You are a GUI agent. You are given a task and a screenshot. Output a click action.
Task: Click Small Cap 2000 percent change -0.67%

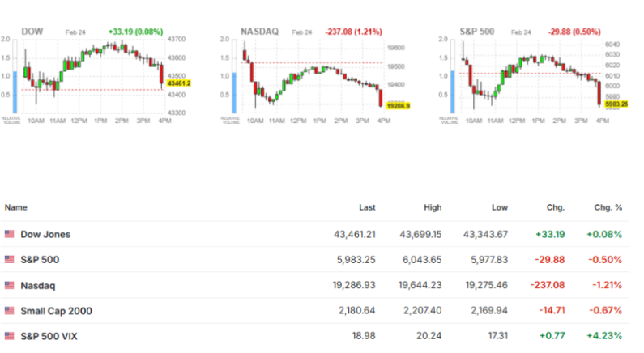605,310
